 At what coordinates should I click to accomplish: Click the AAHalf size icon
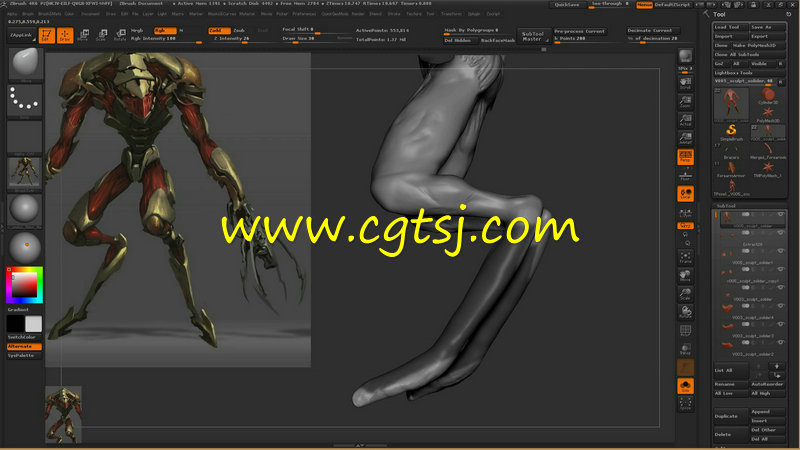[x=685, y=138]
